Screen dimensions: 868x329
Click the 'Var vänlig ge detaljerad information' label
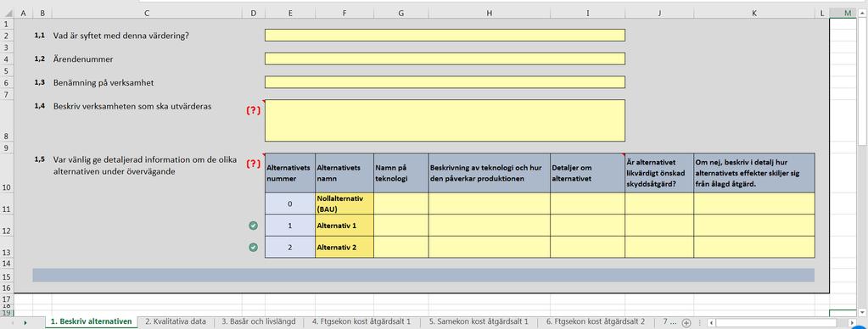(x=145, y=165)
